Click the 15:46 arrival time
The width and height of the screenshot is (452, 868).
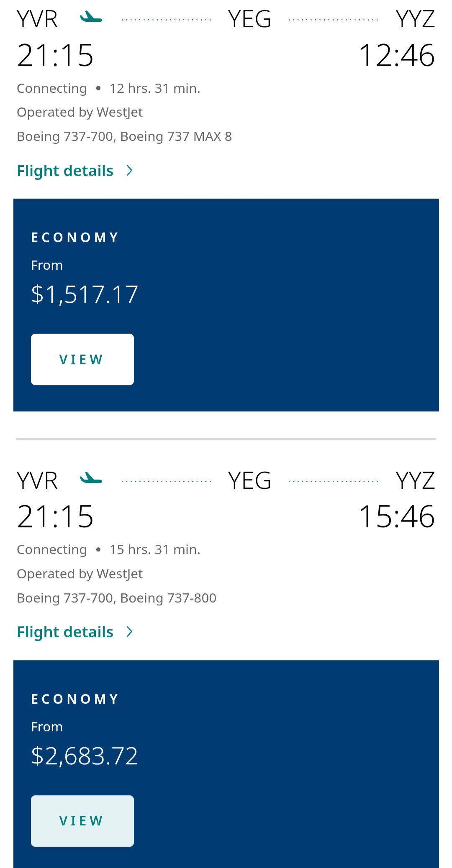click(397, 516)
